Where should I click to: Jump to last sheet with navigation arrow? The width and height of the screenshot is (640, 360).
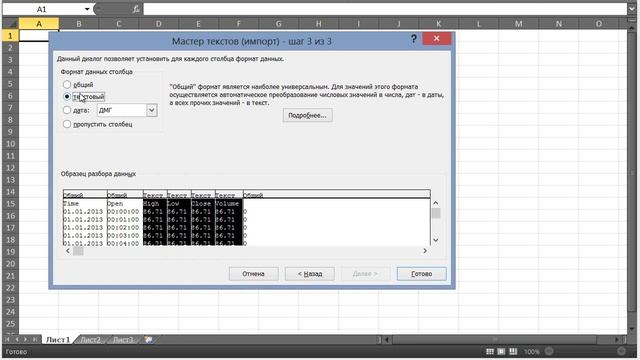[35, 340]
